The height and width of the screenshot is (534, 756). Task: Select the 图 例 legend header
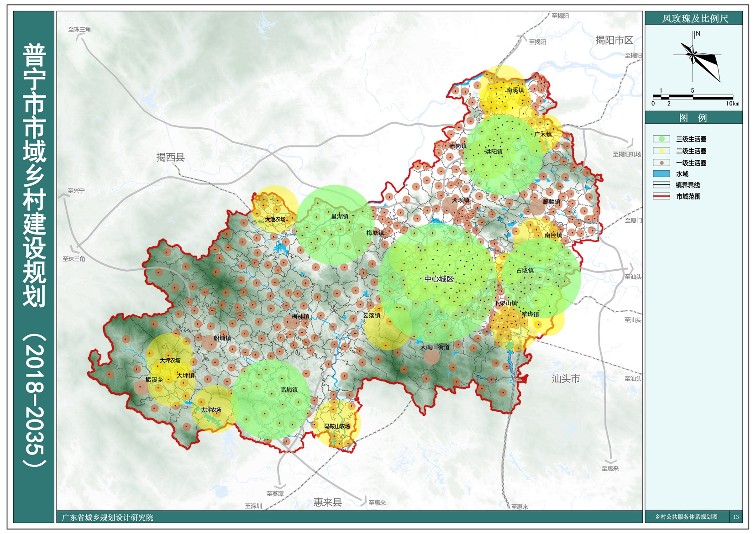click(693, 118)
